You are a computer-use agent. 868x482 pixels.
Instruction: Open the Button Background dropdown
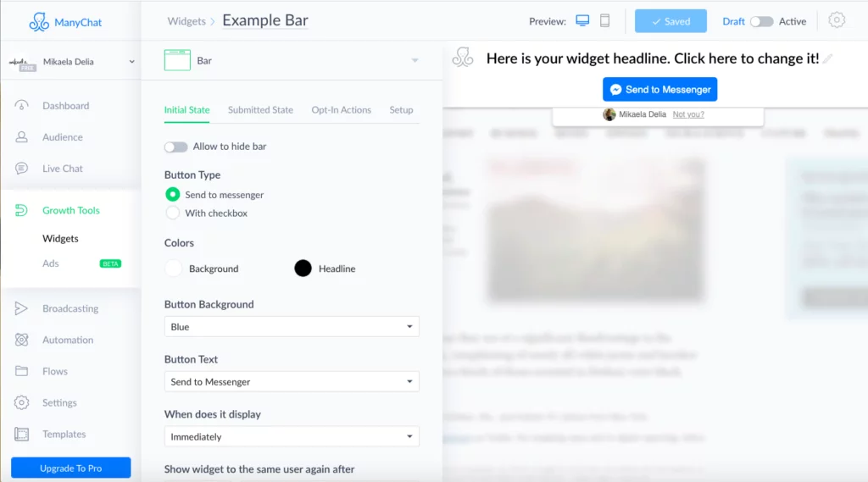pyautogui.click(x=292, y=326)
